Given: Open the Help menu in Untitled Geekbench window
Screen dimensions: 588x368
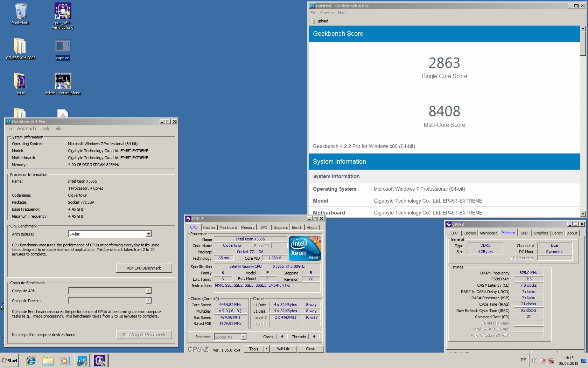Looking at the screenshot, I should 342,13.
